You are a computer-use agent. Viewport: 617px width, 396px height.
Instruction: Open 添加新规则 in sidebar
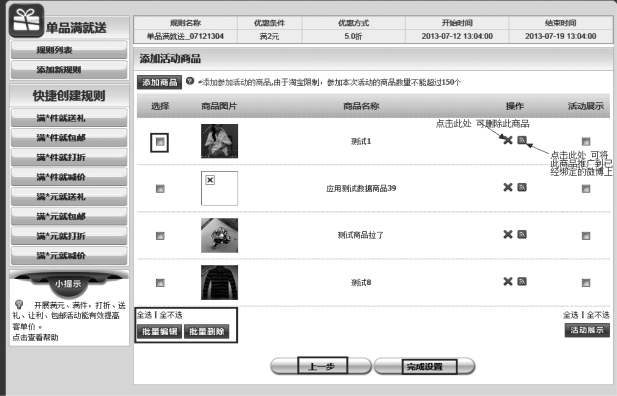[69, 70]
